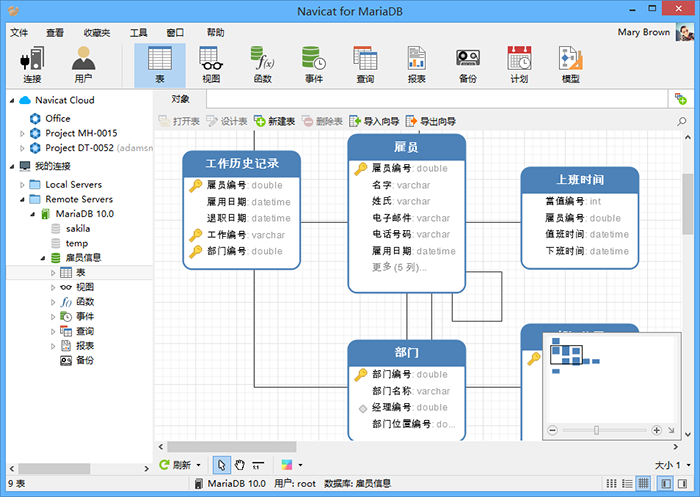Collapse the 我的连接 (My Connections) node
The image size is (700, 497).
tap(12, 167)
